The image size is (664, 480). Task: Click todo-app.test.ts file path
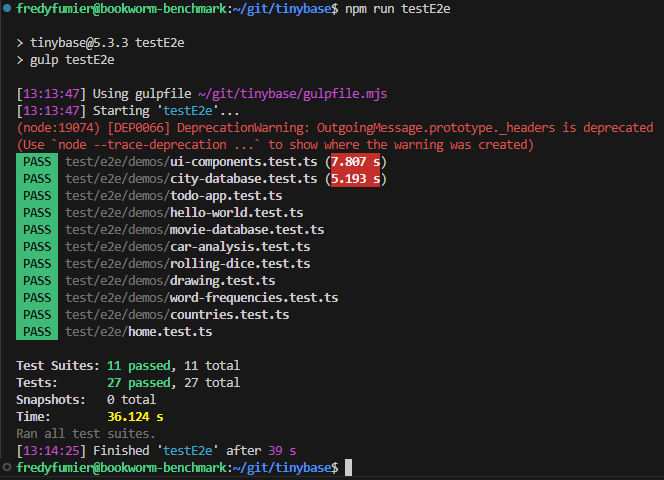[174, 196]
